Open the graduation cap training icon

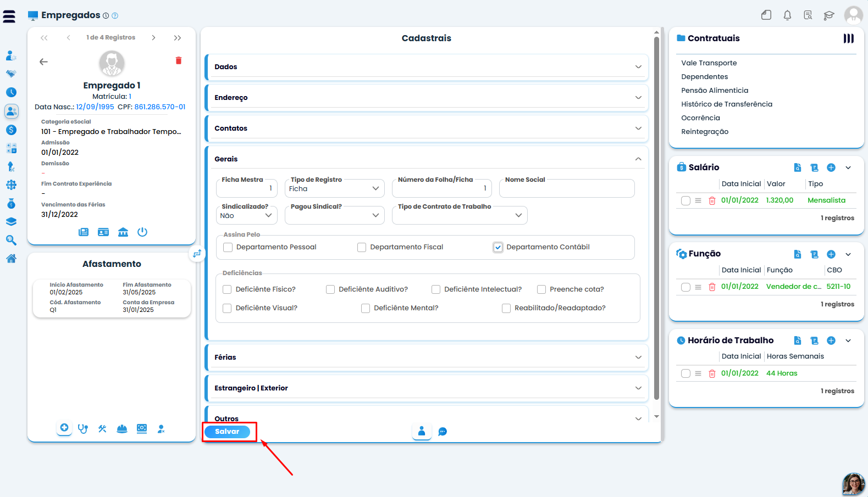click(x=829, y=15)
